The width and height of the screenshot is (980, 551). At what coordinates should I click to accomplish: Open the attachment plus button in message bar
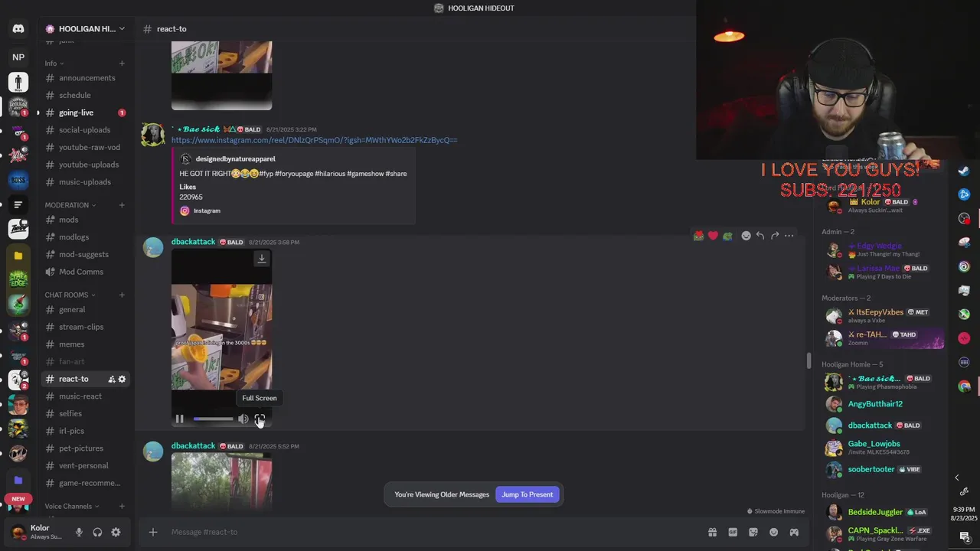point(153,532)
